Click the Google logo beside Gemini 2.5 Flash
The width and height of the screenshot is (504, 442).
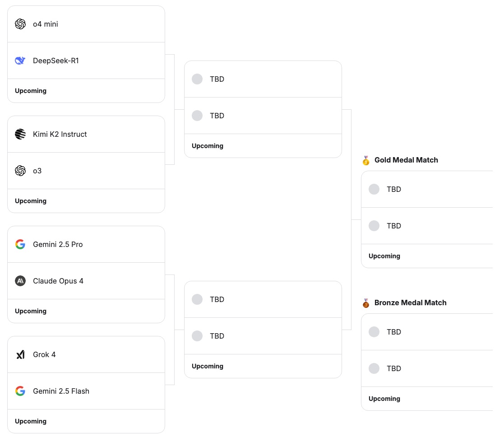pos(20,391)
